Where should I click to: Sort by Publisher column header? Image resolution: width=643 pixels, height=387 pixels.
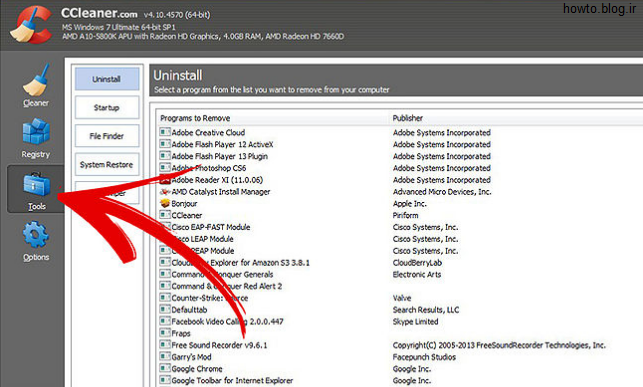408,118
